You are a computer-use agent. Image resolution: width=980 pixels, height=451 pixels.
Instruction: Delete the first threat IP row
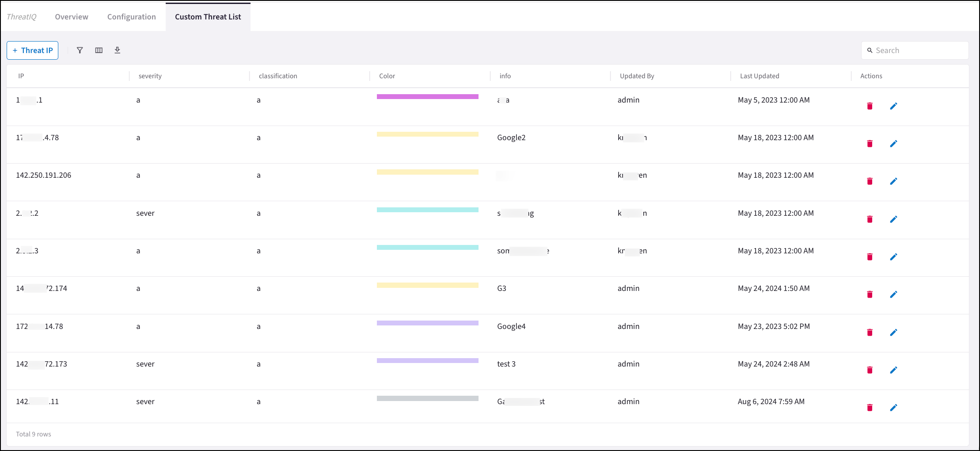(x=870, y=106)
